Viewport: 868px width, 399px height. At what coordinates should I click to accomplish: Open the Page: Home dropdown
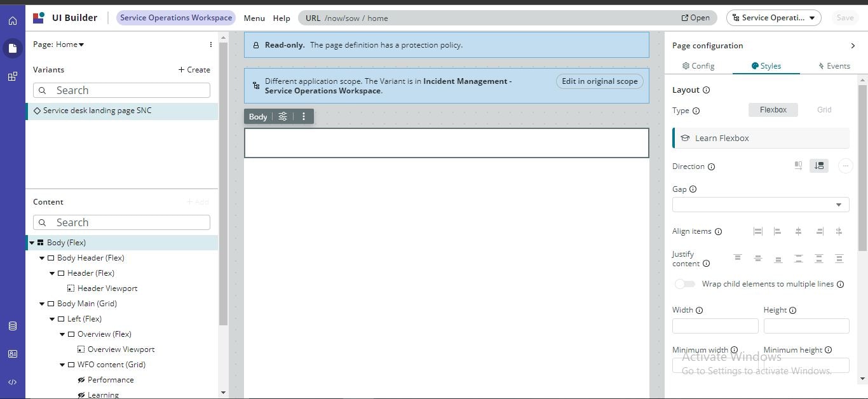[58, 44]
